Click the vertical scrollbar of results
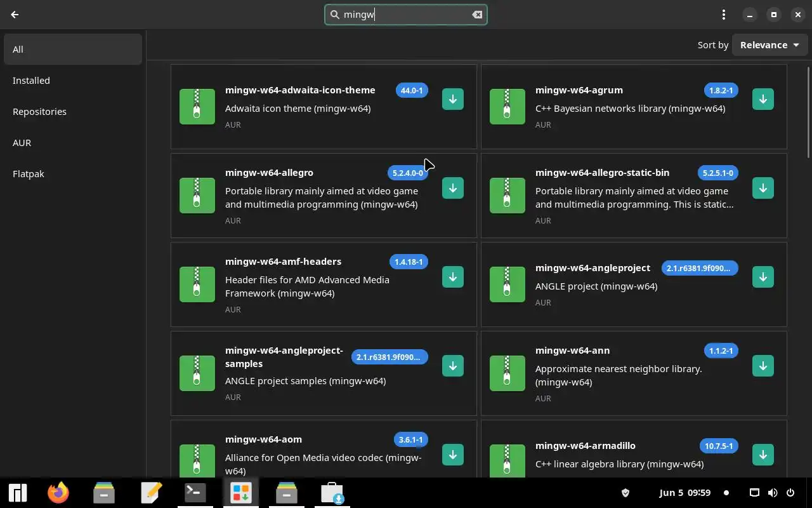Viewport: 812px width, 508px height. (808, 112)
